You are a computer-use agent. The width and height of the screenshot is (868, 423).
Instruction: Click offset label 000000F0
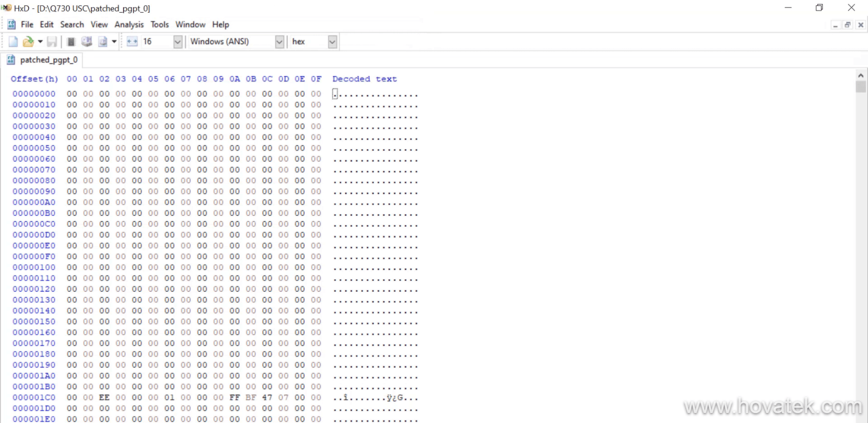click(34, 257)
